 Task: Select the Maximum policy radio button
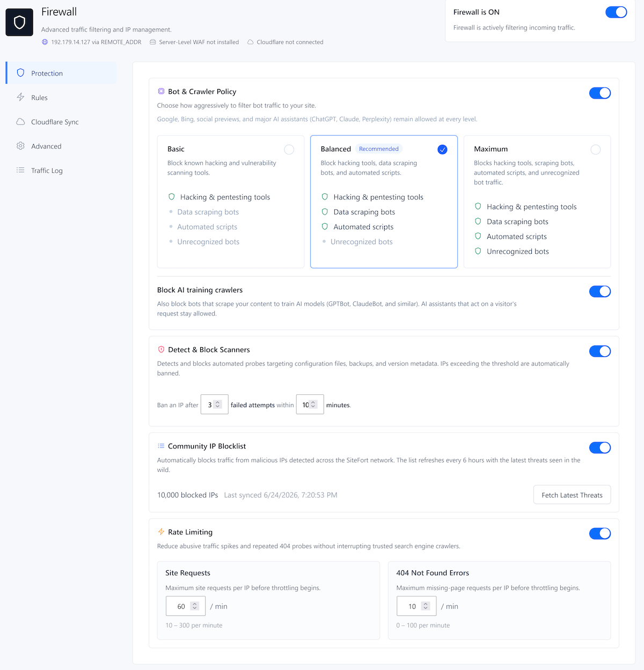click(x=596, y=150)
